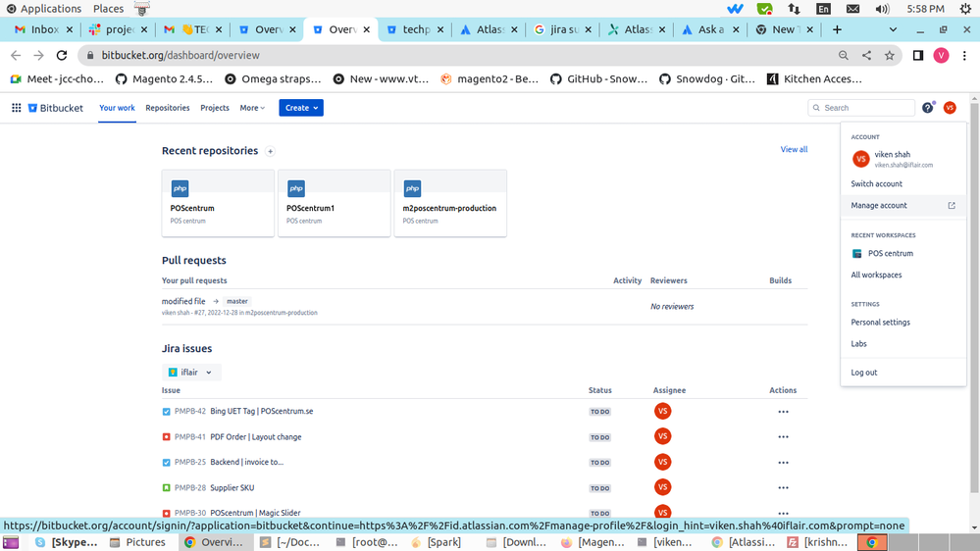The image size is (980, 551).
Task: Click the POS centrum workspace icon
Action: [856, 254]
